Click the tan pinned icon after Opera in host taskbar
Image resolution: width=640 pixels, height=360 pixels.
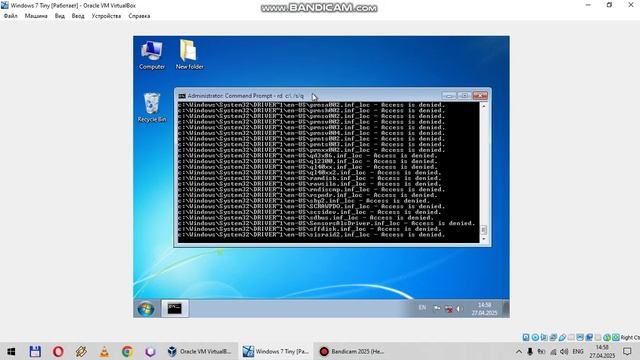click(x=81, y=351)
